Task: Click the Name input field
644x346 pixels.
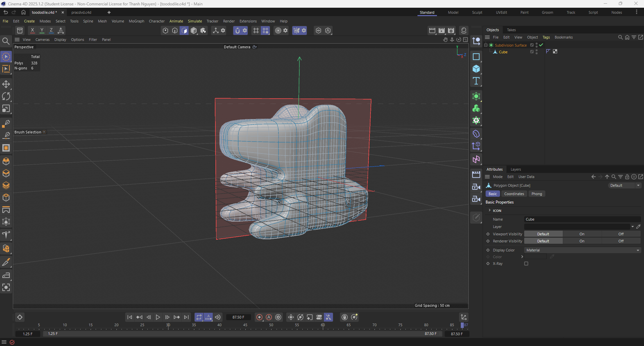Action: click(582, 219)
